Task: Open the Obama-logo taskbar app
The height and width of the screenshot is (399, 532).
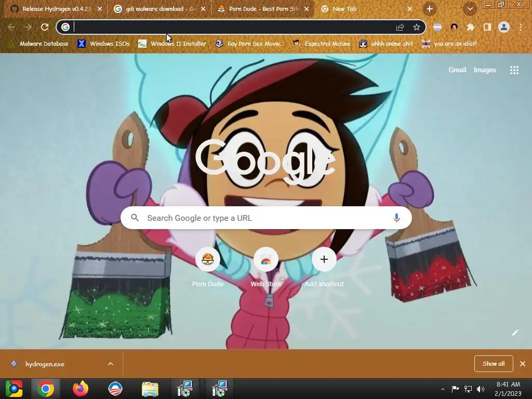Action: pyautogui.click(x=115, y=389)
